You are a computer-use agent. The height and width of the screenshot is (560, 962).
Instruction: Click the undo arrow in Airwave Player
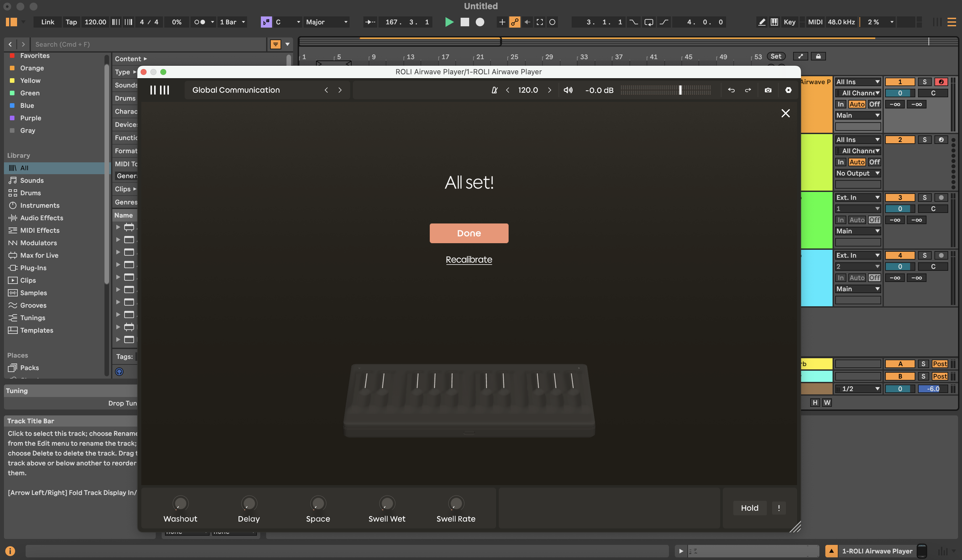click(731, 90)
